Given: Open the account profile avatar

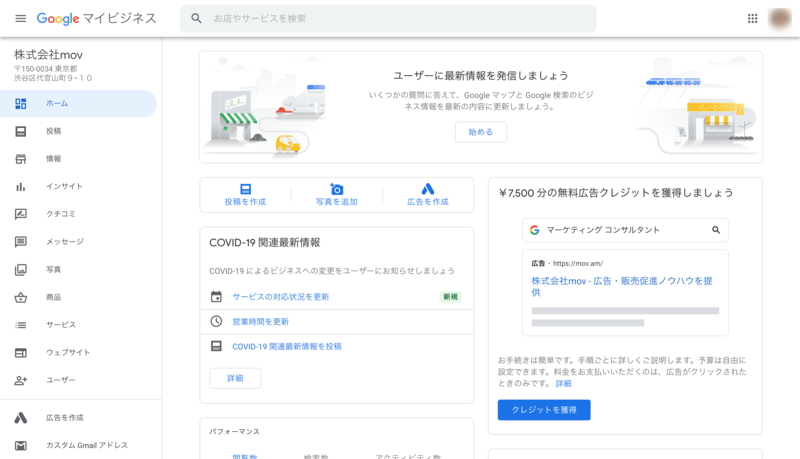Looking at the screenshot, I should [x=780, y=18].
